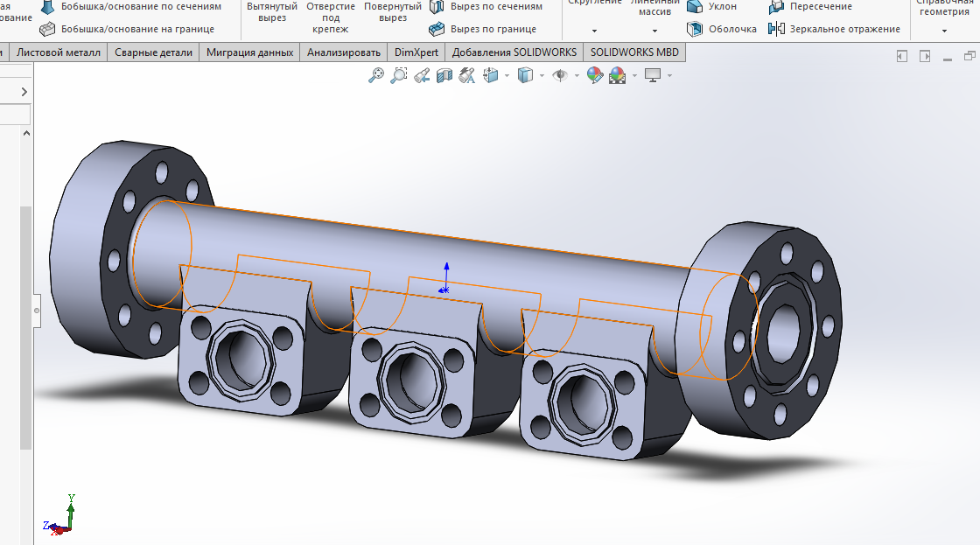Click the left panel collapse arrow
The image size is (980, 545).
click(x=24, y=92)
